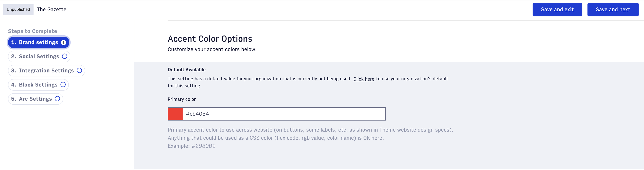Select the Arc Settings step
This screenshot has height=170, width=644.
[x=36, y=99]
